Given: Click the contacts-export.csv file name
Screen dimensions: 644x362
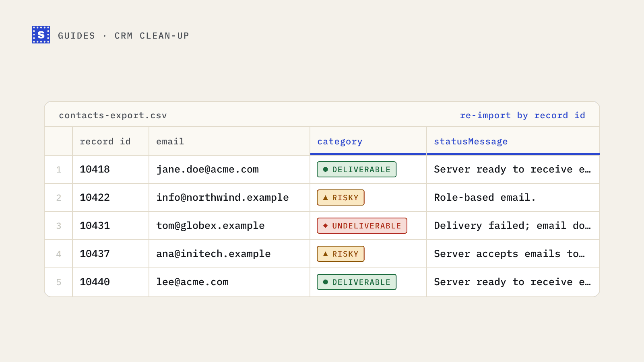Looking at the screenshot, I should [x=113, y=115].
